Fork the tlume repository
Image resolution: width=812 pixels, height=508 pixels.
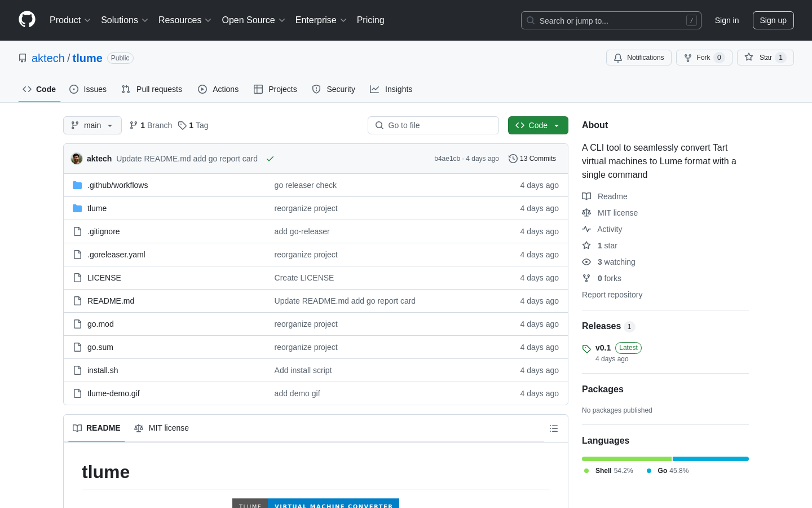click(703, 58)
